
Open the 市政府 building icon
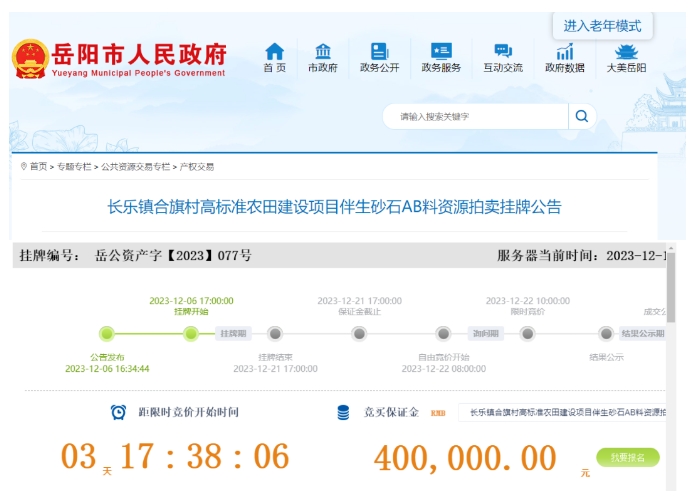[322, 52]
